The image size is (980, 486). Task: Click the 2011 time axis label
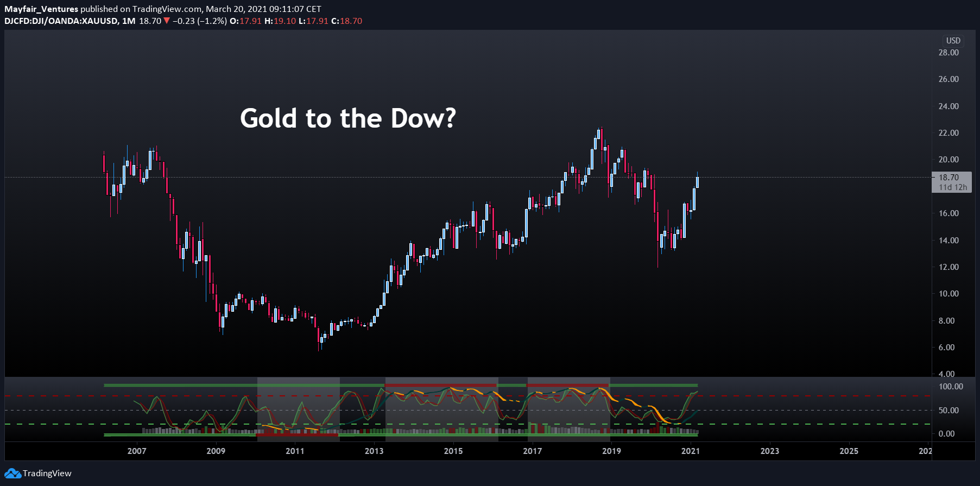(x=295, y=451)
